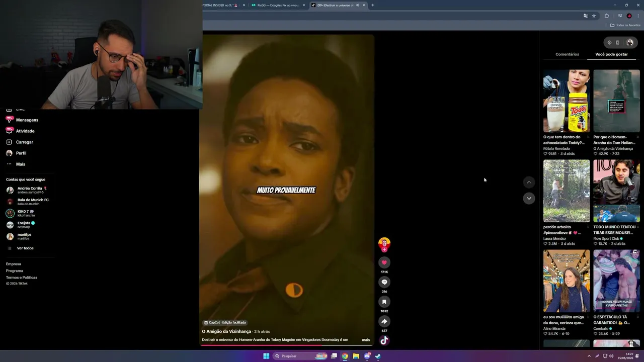Open the KIKO 7 followed account

tap(21, 213)
